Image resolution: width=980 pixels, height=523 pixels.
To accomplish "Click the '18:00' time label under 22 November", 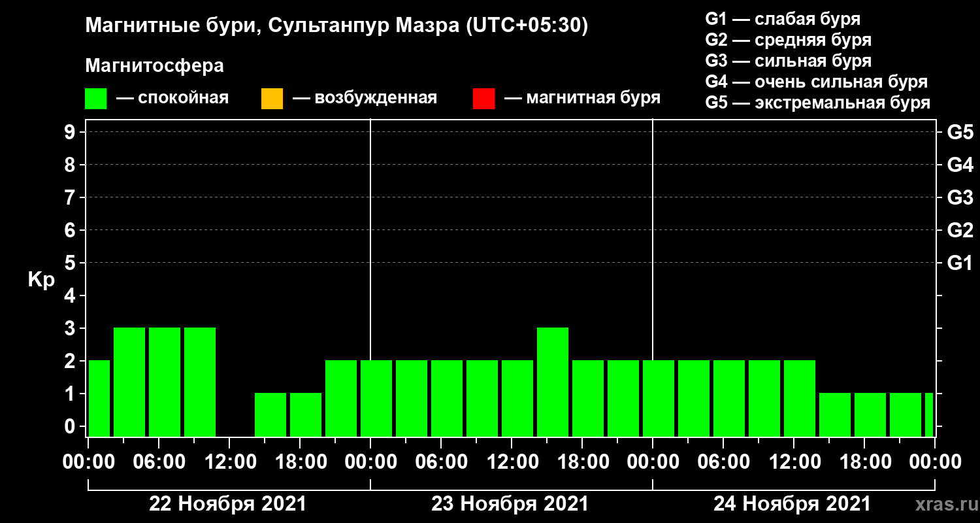I will (300, 462).
